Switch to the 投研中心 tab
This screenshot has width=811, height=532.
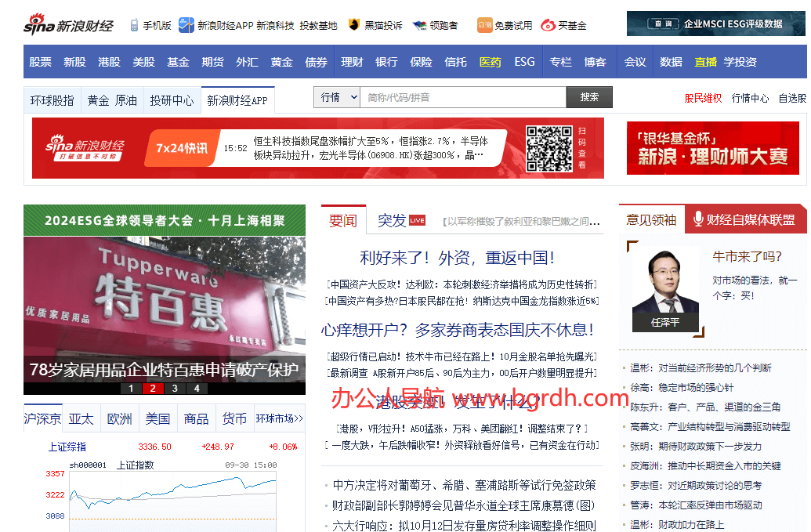(172, 100)
